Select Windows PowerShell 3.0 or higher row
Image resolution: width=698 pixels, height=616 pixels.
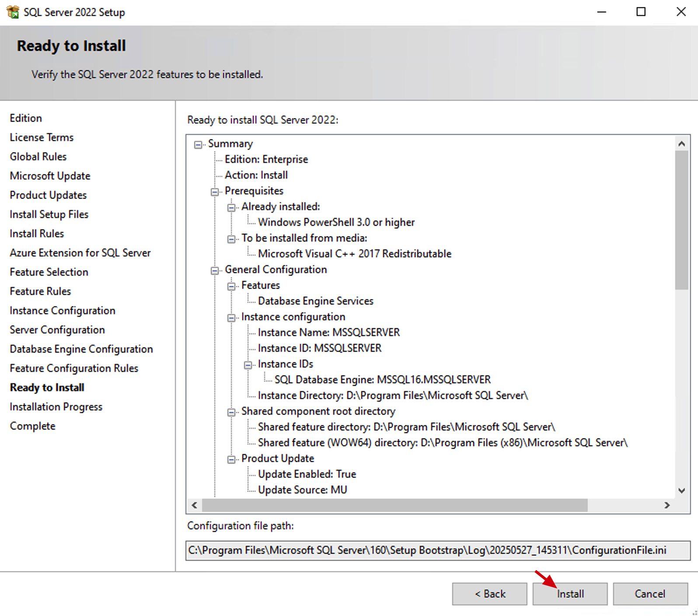pos(336,222)
